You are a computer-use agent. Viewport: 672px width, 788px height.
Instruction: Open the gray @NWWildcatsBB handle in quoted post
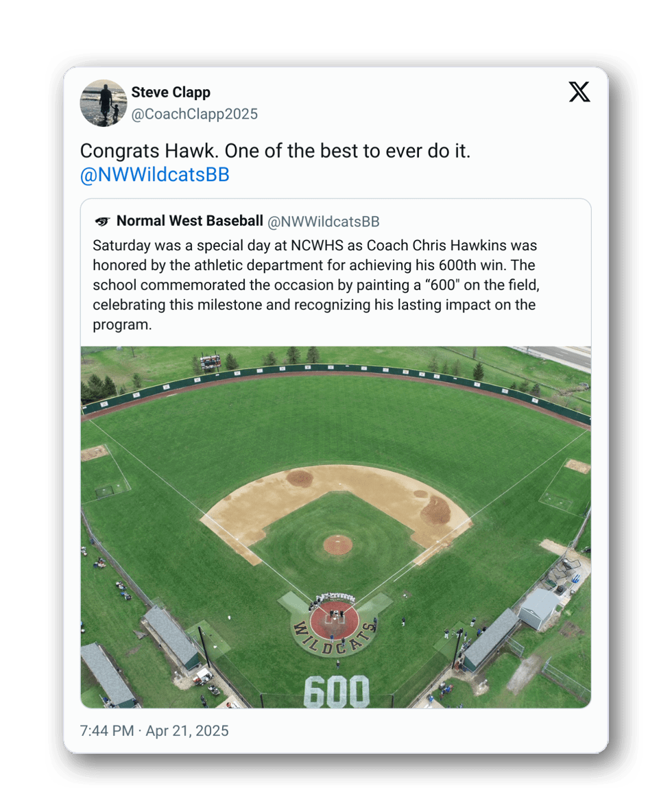coord(323,222)
